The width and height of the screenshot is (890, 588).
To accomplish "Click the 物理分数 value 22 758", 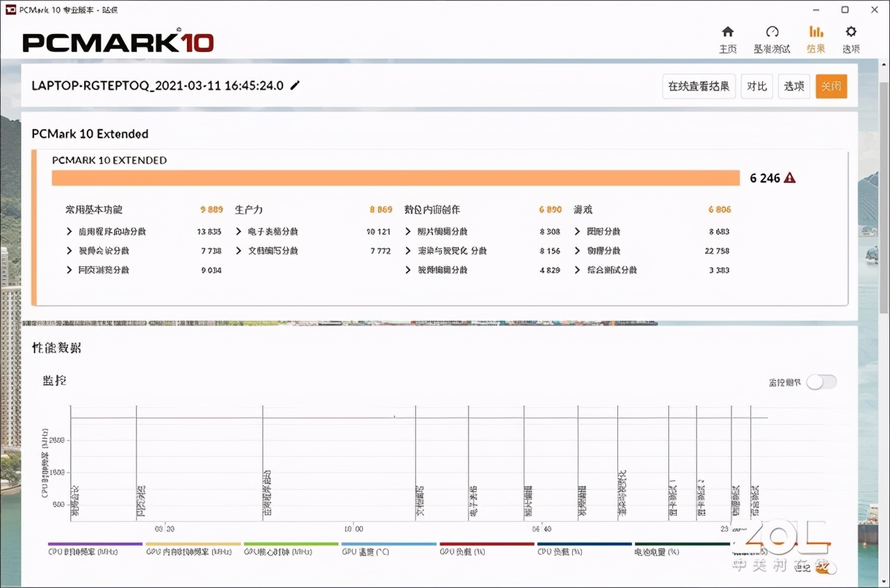I will click(717, 250).
